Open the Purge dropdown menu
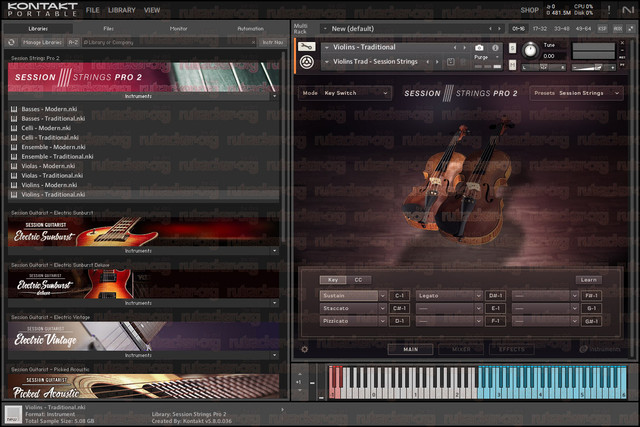Image resolution: width=640 pixels, height=427 pixels. coord(488,58)
